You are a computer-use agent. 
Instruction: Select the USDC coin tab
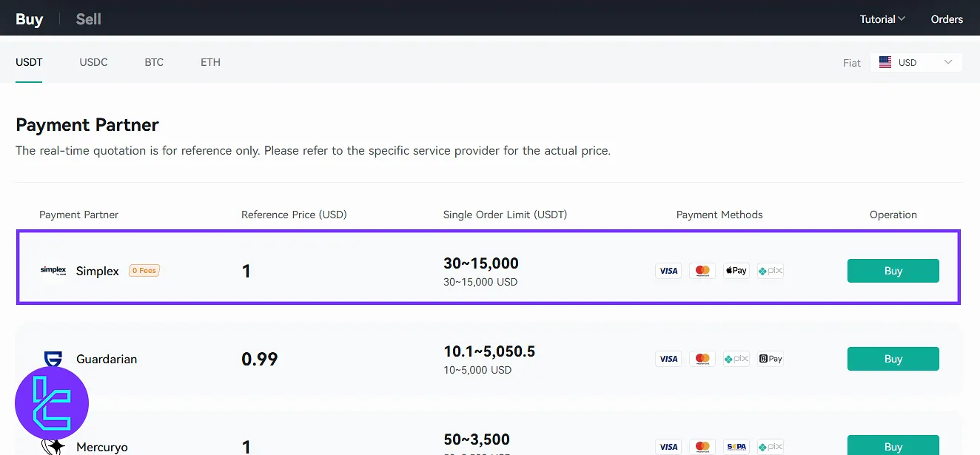coord(93,62)
